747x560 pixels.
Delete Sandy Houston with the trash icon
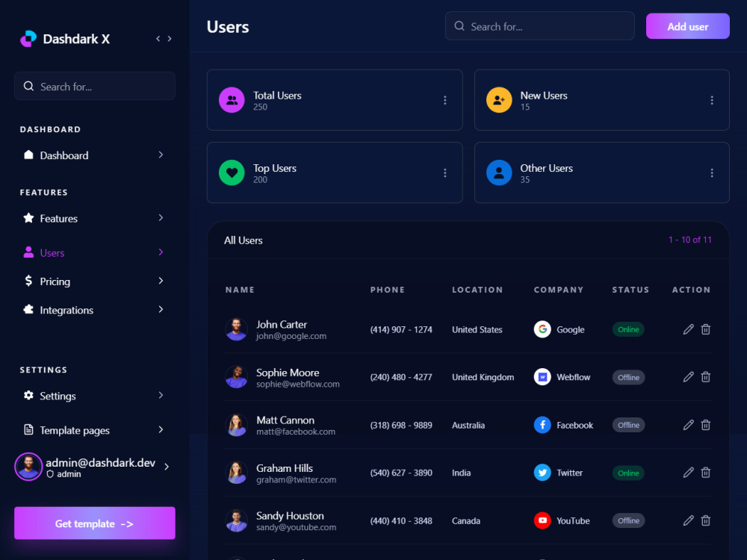(x=706, y=520)
